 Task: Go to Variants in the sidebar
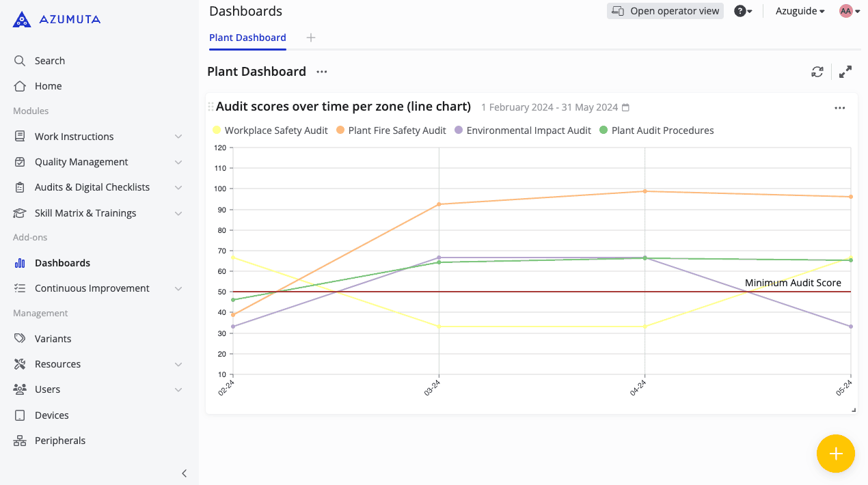[x=53, y=339]
